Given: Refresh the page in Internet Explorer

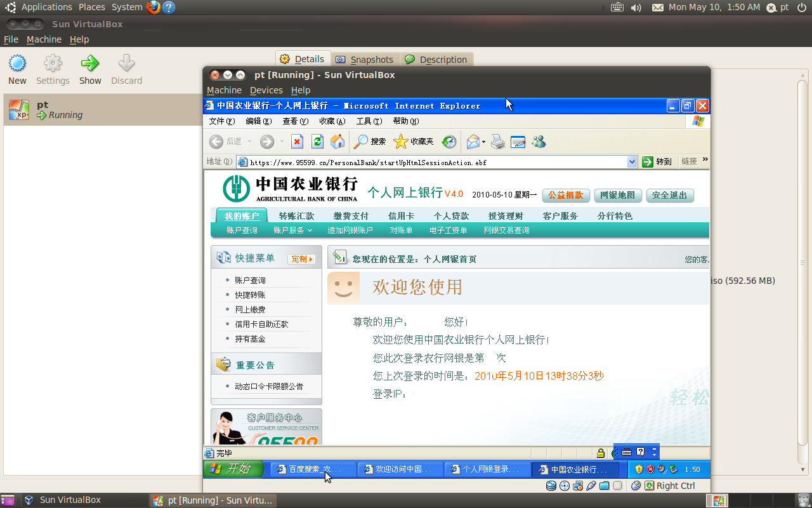Looking at the screenshot, I should [x=317, y=142].
